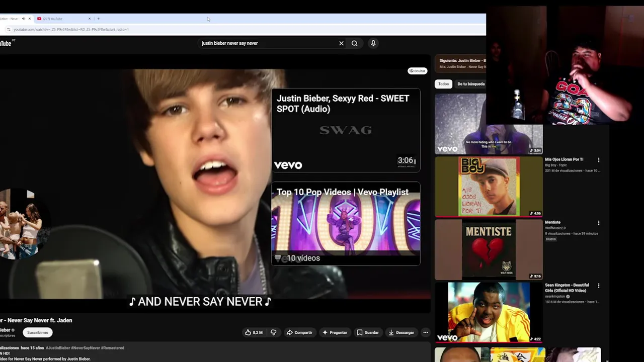Dislike the video with thumbs-down icon

tap(273, 332)
